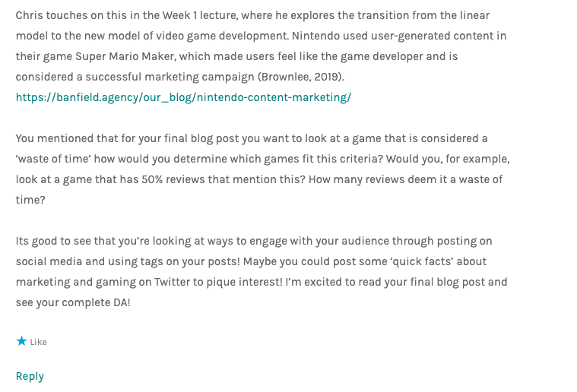Open the banfield.agency Nintendo content marketing link
Screen dimensions: 577x392
183,97
